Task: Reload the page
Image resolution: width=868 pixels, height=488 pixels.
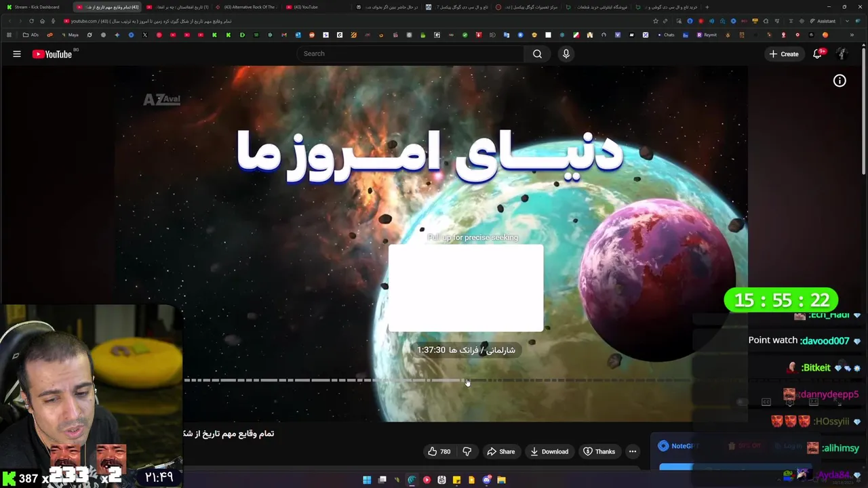Action: point(31,21)
